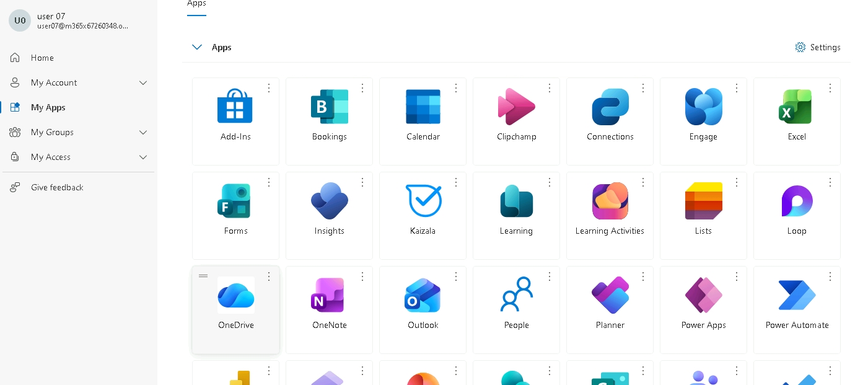
Task: Open the apps Settings button
Action: point(818,47)
